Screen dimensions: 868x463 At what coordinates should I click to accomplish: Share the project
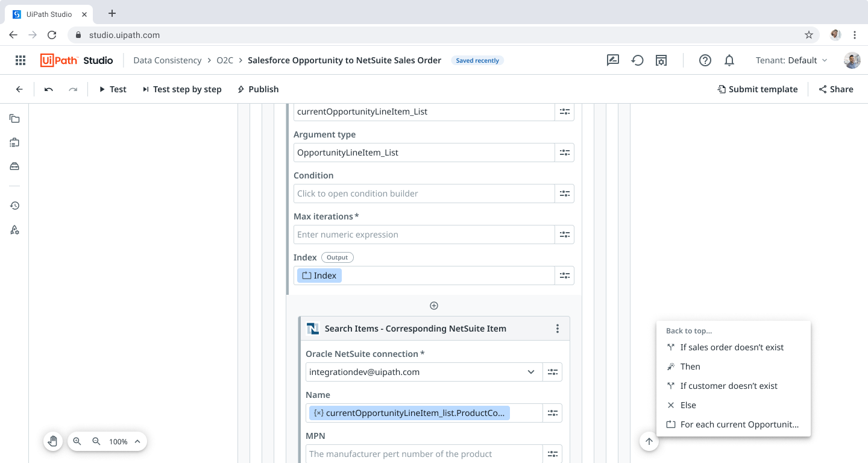836,89
